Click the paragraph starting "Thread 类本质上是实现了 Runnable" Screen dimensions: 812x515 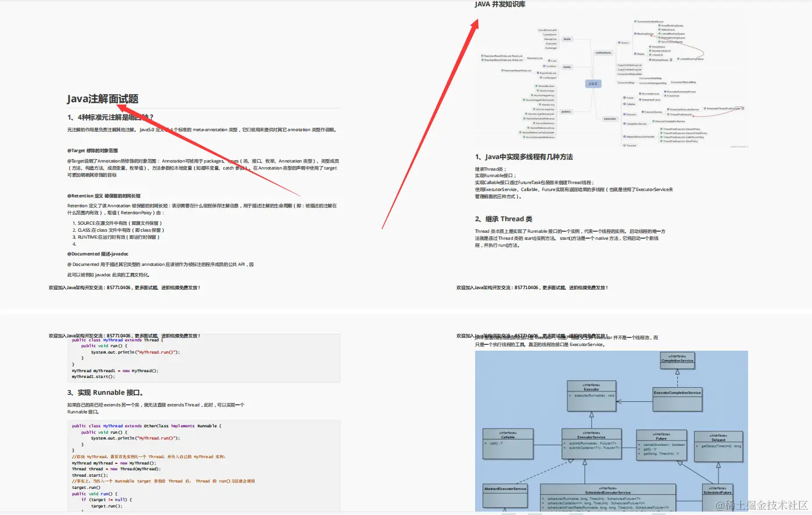pyautogui.click(x=570, y=238)
